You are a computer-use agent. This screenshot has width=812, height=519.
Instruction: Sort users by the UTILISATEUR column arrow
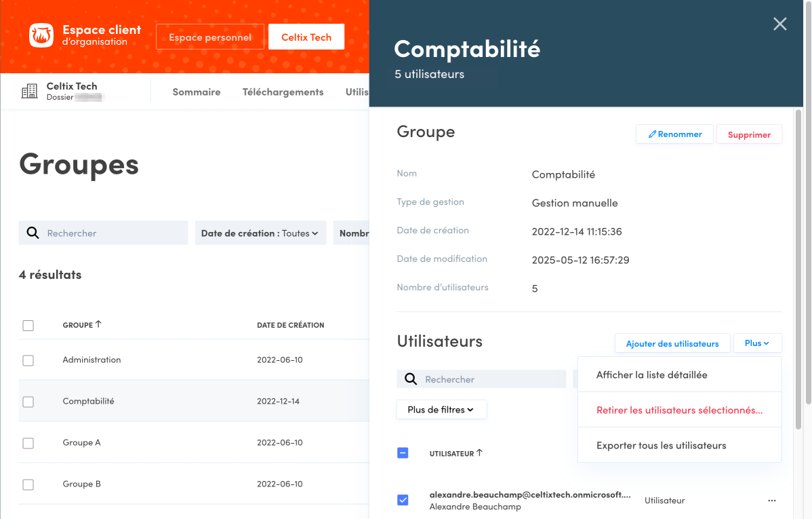[x=479, y=453]
